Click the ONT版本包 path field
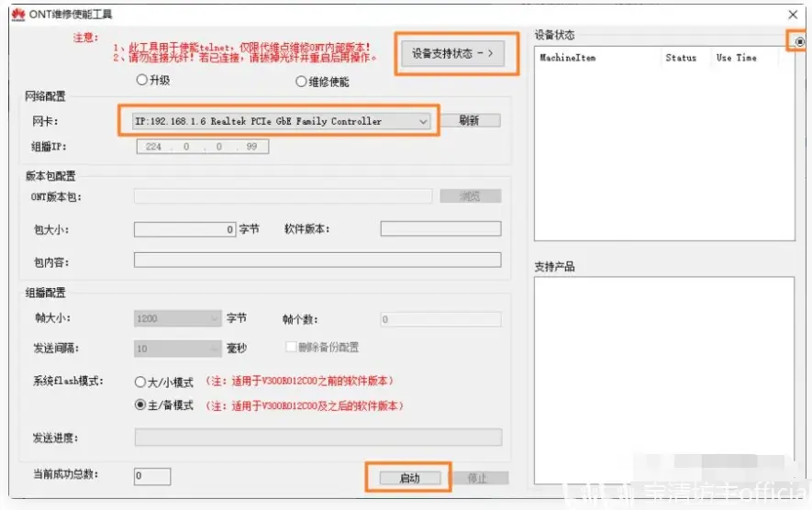The image size is (812, 510). click(283, 195)
